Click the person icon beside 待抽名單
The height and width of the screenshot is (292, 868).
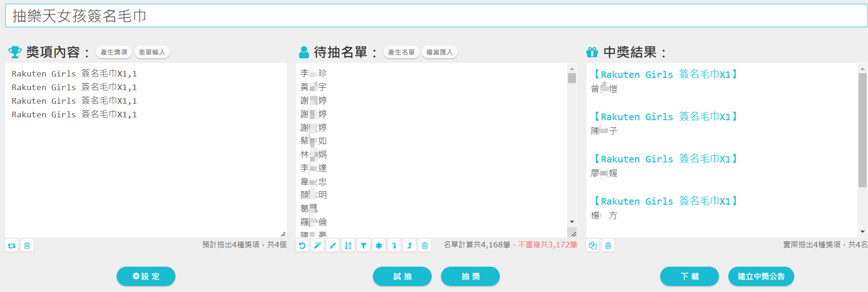tap(304, 52)
